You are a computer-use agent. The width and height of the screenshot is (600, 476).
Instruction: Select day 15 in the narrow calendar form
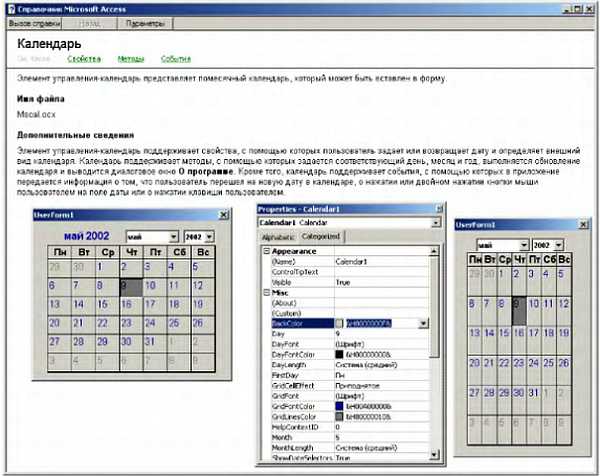(504, 341)
